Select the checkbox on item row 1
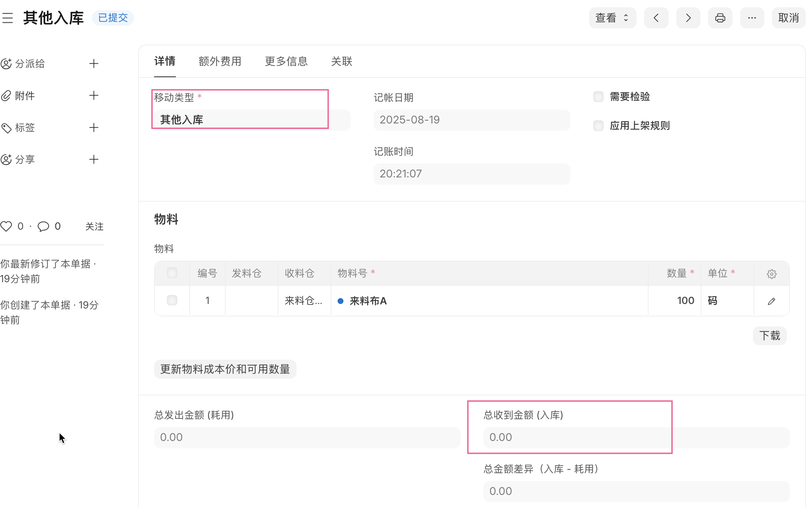 tap(172, 301)
